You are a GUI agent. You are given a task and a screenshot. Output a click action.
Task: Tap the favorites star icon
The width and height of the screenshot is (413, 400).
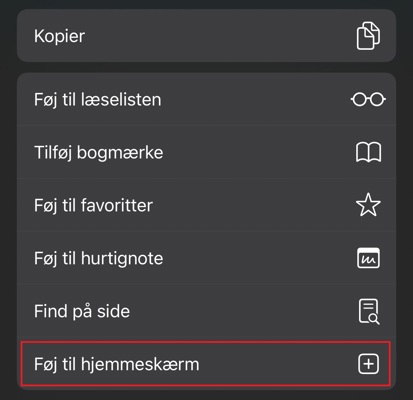click(368, 205)
